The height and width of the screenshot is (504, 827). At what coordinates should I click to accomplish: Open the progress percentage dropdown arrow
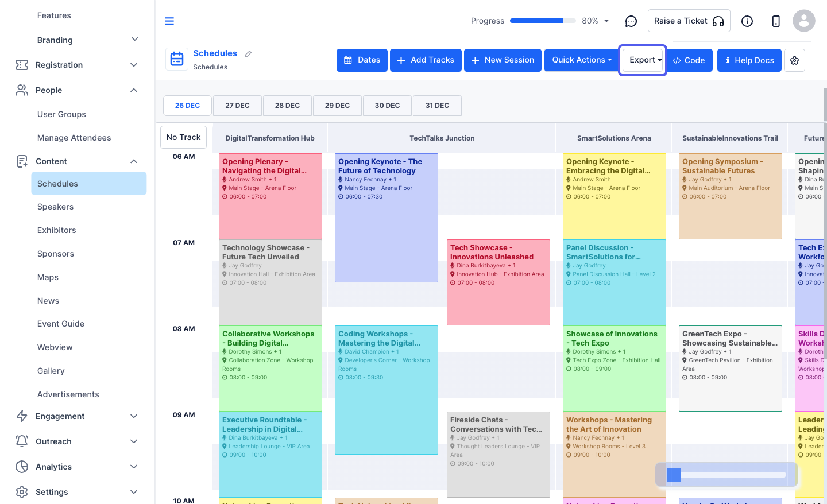(x=606, y=21)
